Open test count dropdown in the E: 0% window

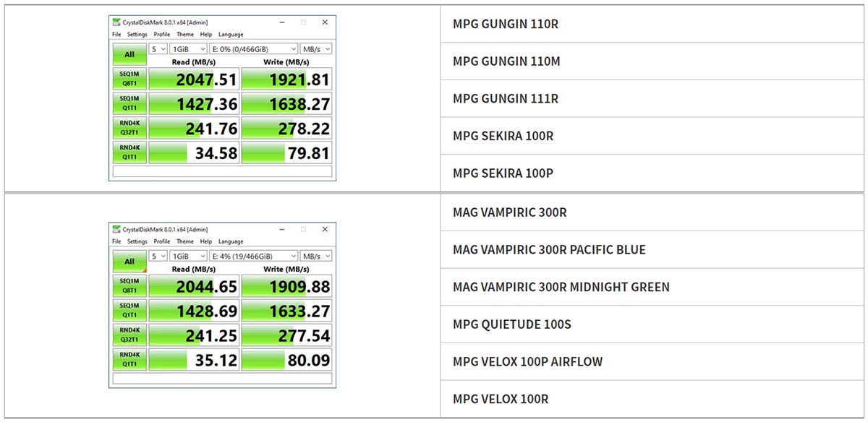[x=158, y=49]
